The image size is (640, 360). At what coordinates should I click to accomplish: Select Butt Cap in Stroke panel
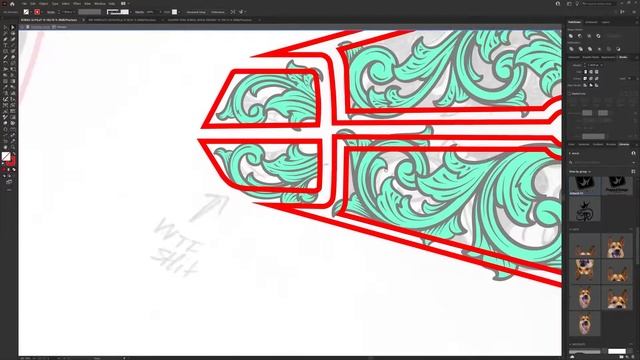[585, 72]
